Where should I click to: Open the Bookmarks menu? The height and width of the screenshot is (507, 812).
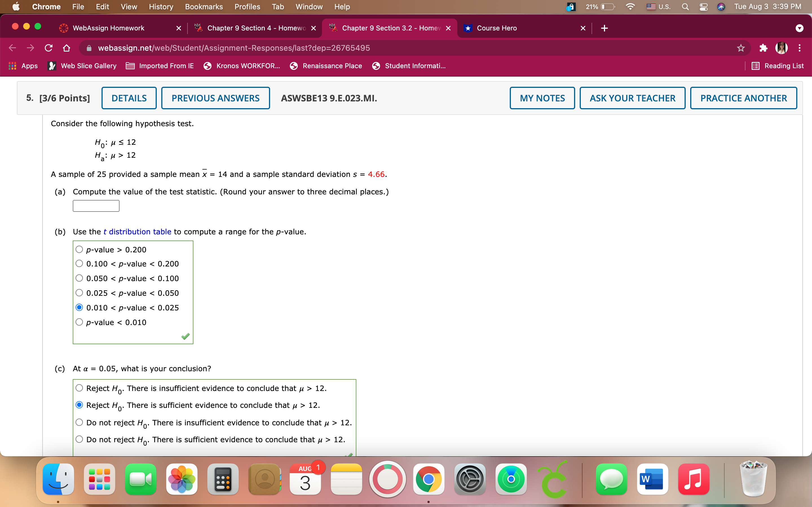pyautogui.click(x=204, y=6)
